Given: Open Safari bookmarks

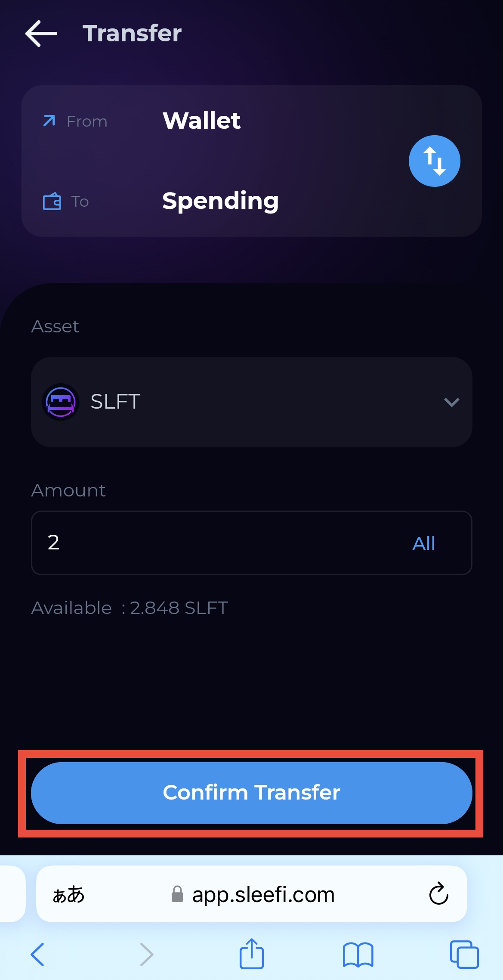Looking at the screenshot, I should 358,954.
